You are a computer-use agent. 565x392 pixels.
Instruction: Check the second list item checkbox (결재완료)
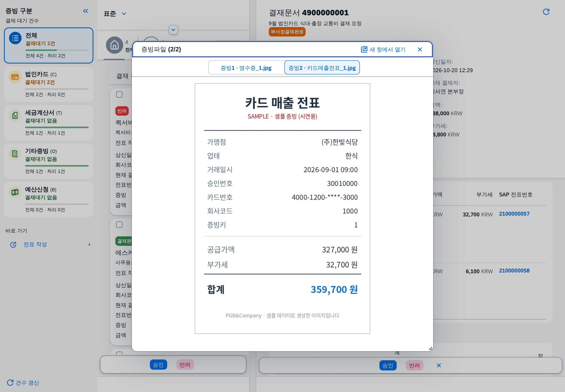119,224
